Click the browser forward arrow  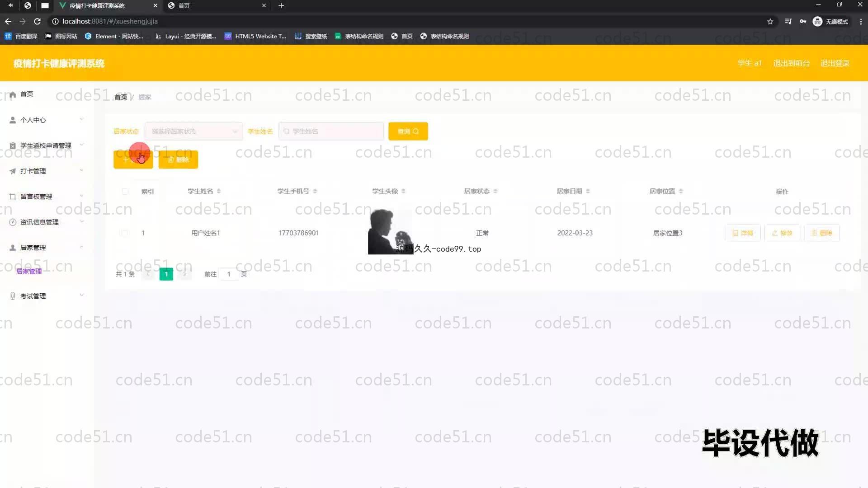[x=23, y=21]
